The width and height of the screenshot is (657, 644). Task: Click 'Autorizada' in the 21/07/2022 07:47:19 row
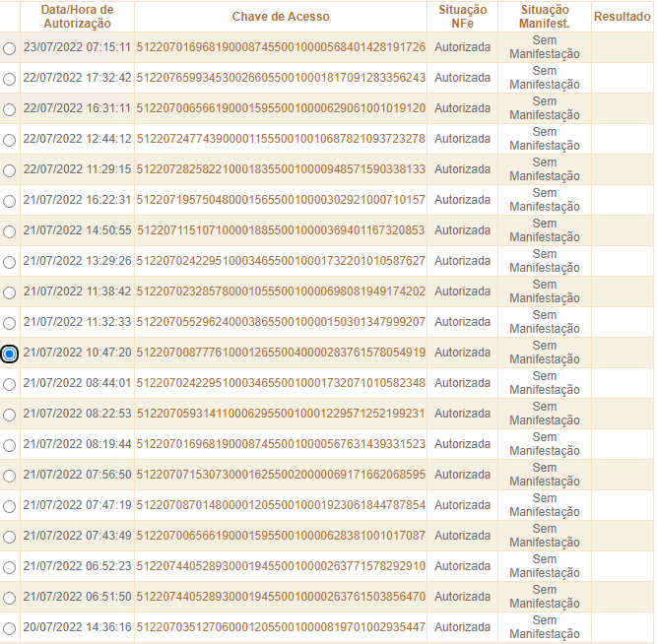point(463,505)
